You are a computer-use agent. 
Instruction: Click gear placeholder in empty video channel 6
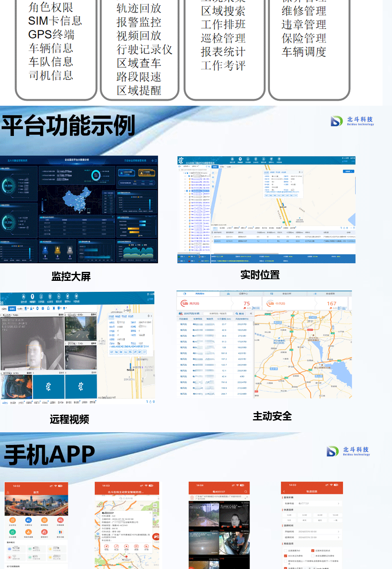(81, 386)
